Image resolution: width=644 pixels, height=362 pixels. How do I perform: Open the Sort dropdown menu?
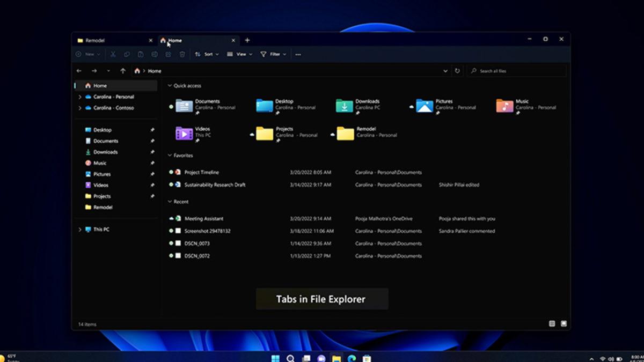pos(207,54)
